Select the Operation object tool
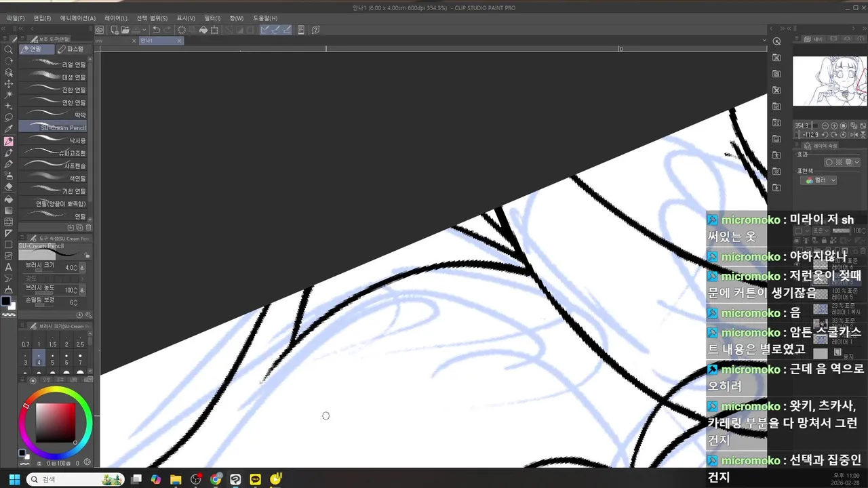 point(8,73)
